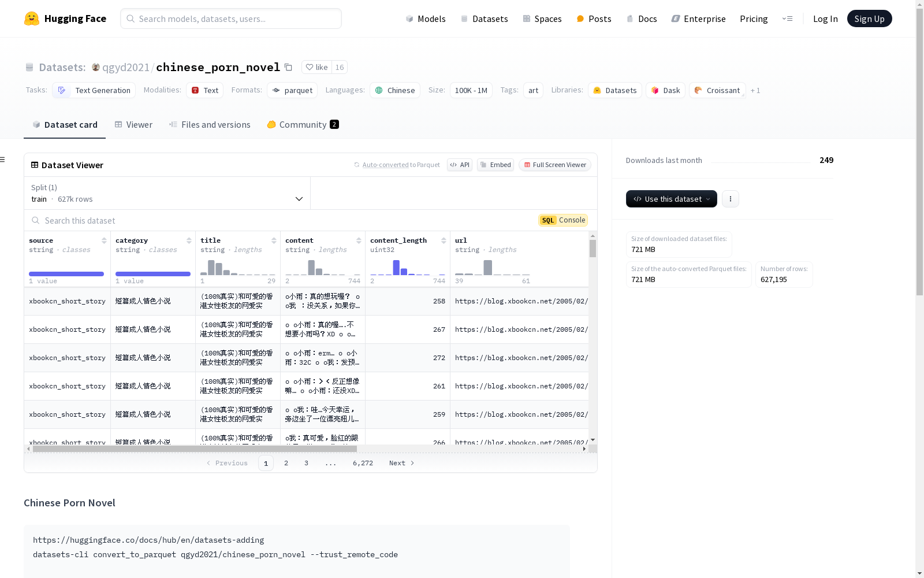Screen dimensions: 924x578
Task: Go to page 2 of the dataset
Action: (286, 463)
